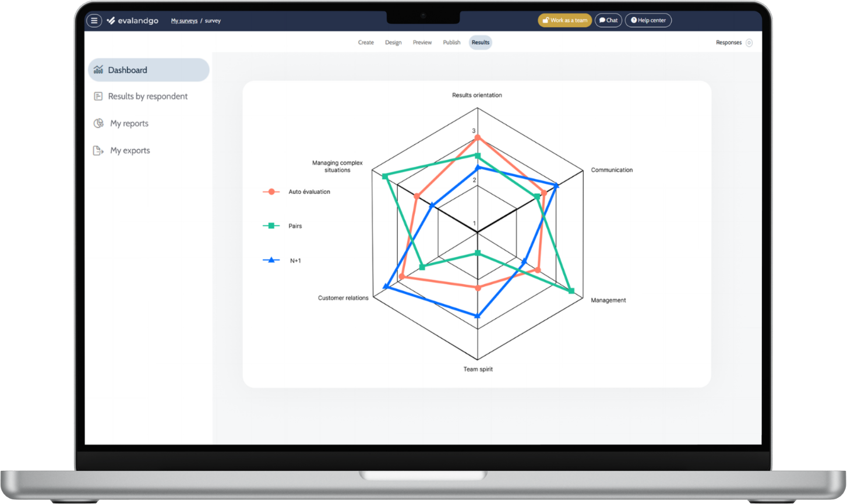This screenshot has width=847, height=504.
Task: Click the Work as a team button
Action: [x=564, y=20]
